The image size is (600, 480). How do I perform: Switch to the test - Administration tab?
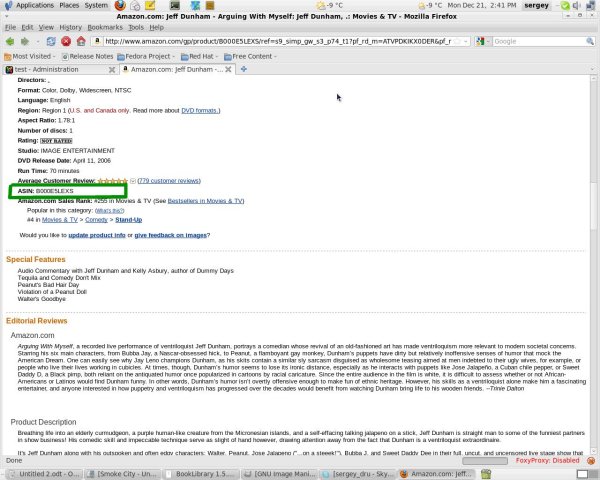click(x=57, y=69)
